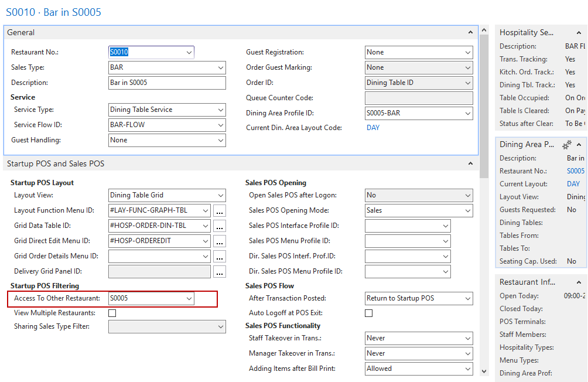The image size is (588, 382).
Task: Open the Access To Other Restaurant dropdown
Action: coord(189,298)
